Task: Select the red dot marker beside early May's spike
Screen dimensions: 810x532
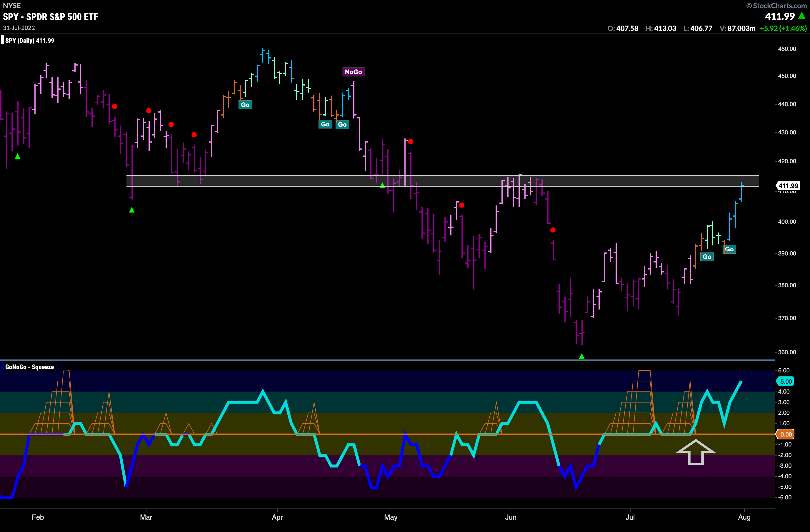Action: click(x=411, y=141)
